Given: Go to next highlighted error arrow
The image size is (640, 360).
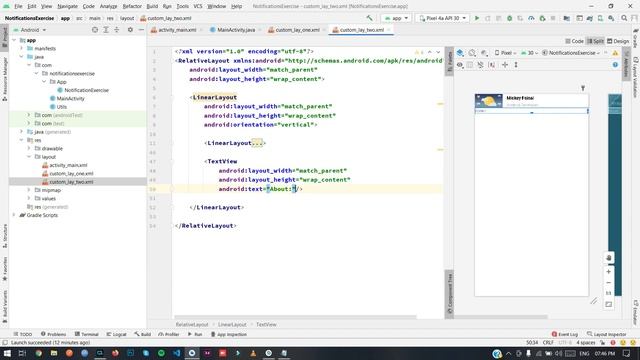Looking at the screenshot, I should pyautogui.click(x=438, y=52).
